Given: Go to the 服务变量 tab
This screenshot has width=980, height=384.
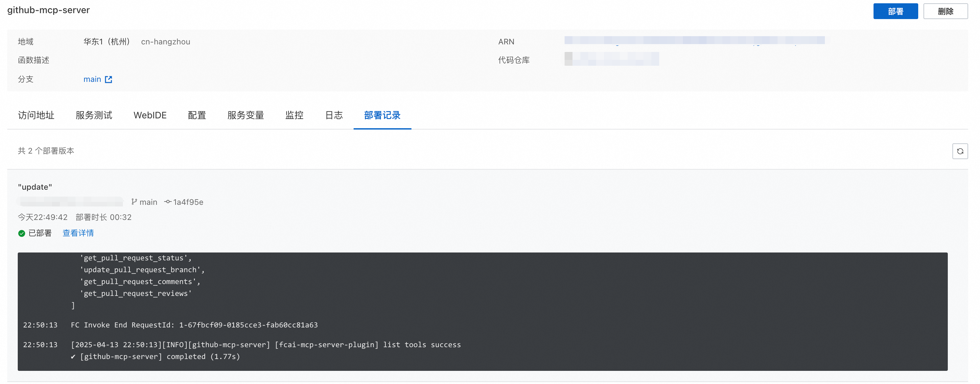Looking at the screenshot, I should pyautogui.click(x=245, y=115).
